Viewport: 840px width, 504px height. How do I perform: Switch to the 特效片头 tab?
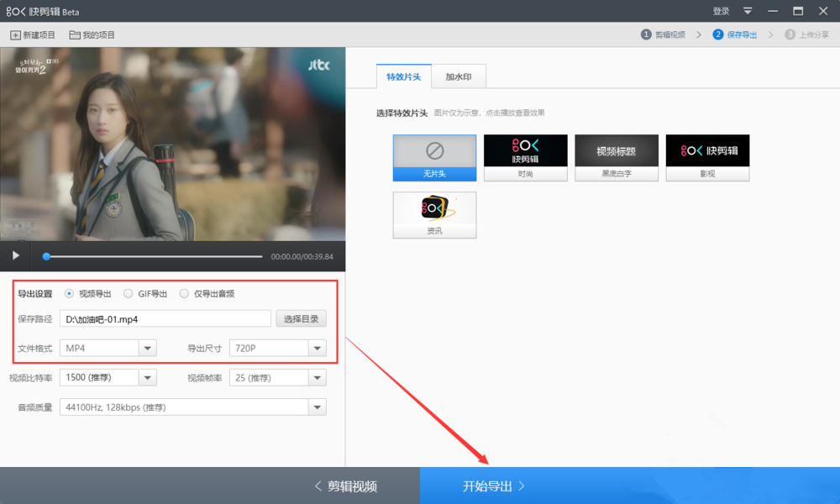point(404,76)
